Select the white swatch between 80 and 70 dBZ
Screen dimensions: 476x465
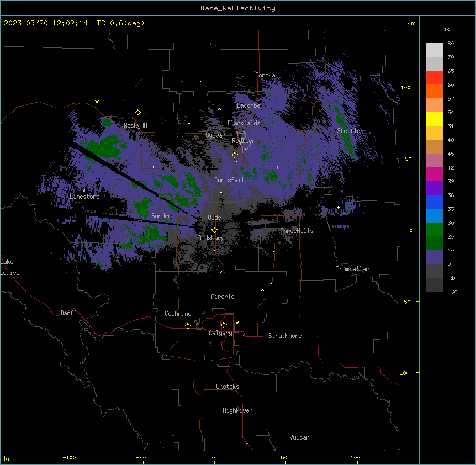434,50
